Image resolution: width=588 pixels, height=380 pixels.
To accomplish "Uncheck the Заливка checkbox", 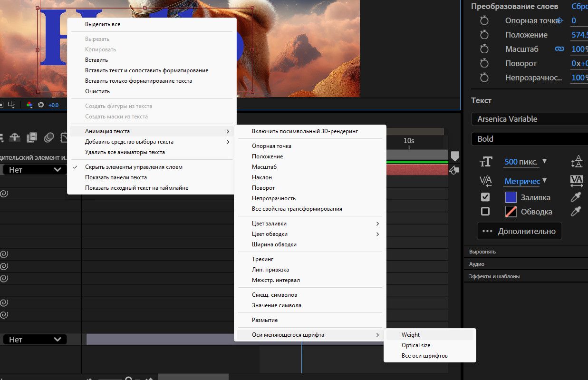I will (485, 197).
